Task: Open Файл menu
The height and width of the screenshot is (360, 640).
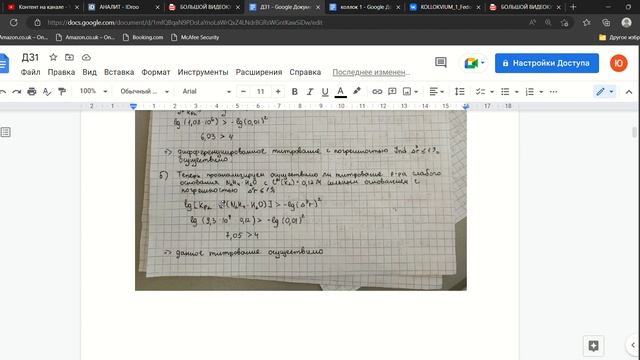Action: point(30,72)
